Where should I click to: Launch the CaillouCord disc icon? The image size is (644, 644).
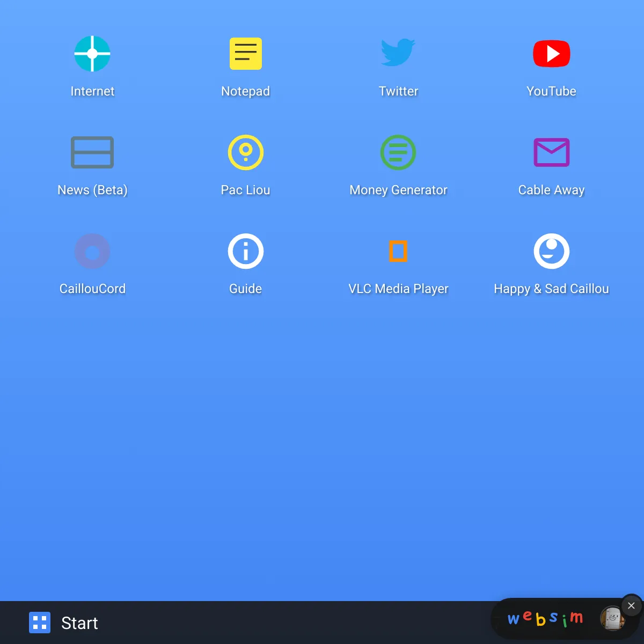click(92, 251)
